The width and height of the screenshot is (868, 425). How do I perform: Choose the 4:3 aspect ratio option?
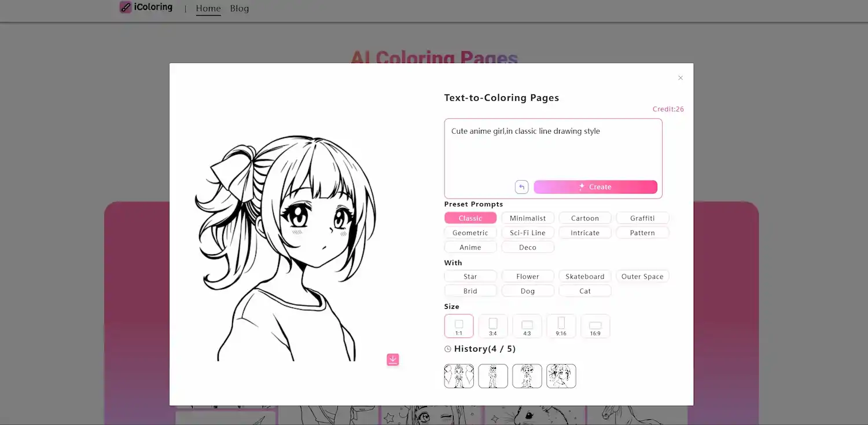527,326
